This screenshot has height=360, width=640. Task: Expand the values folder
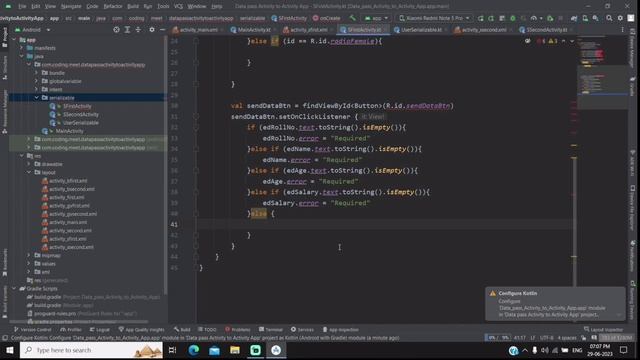tap(29, 264)
